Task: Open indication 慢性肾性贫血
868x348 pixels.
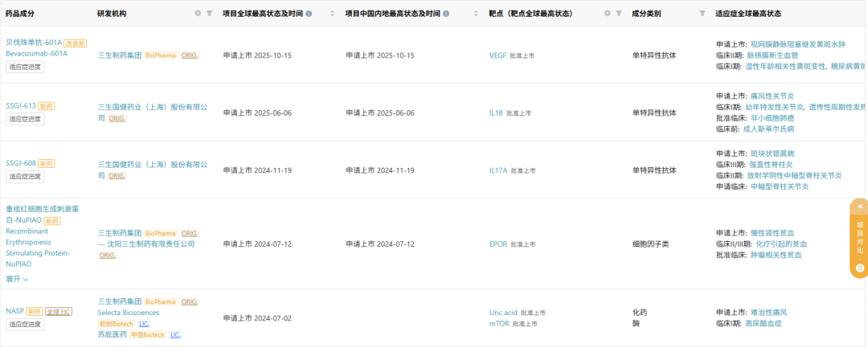Action: coord(772,233)
